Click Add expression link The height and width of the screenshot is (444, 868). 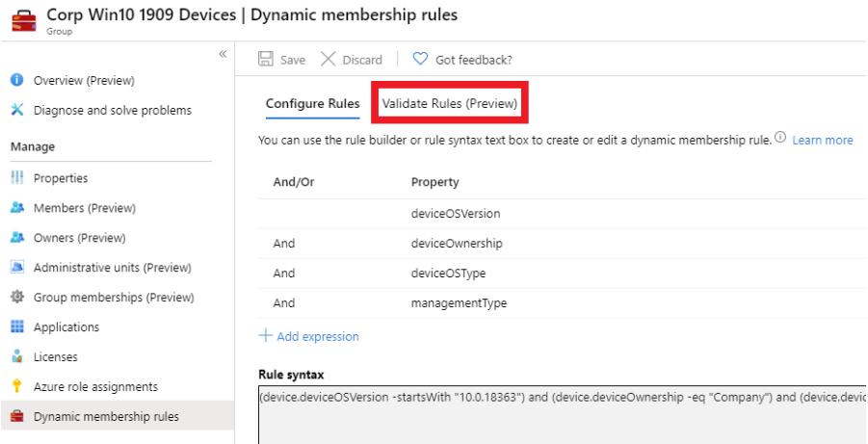pyautogui.click(x=318, y=336)
